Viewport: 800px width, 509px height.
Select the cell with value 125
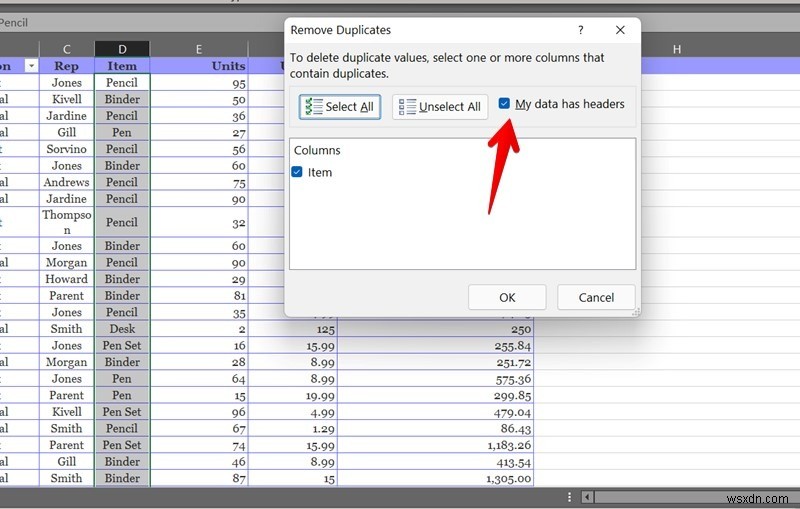[x=293, y=329]
